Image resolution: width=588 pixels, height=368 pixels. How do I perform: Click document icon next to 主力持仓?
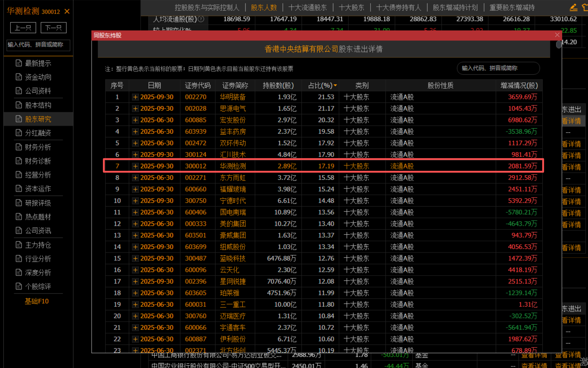(19, 245)
